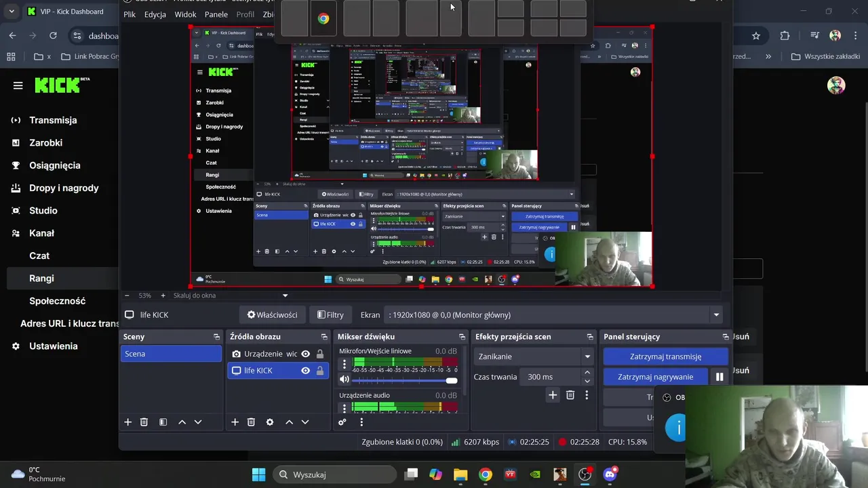
Task: Open Osiągnięcia in Kick sidebar
Action: click(54, 165)
